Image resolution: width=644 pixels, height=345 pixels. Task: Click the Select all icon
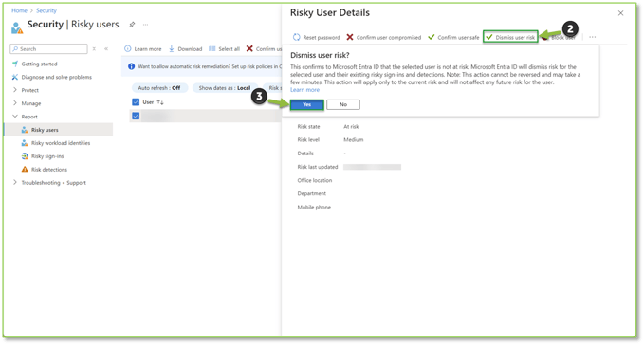(x=212, y=49)
